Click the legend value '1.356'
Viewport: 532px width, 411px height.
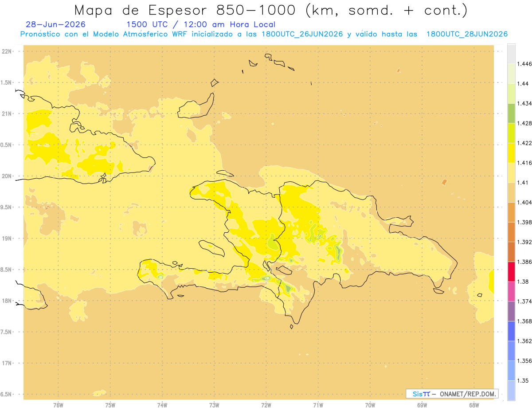click(525, 361)
